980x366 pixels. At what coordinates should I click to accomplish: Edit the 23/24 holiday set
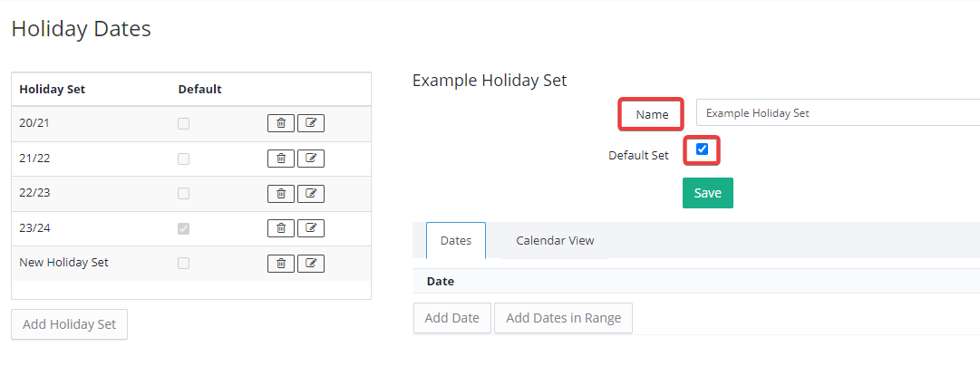311,228
